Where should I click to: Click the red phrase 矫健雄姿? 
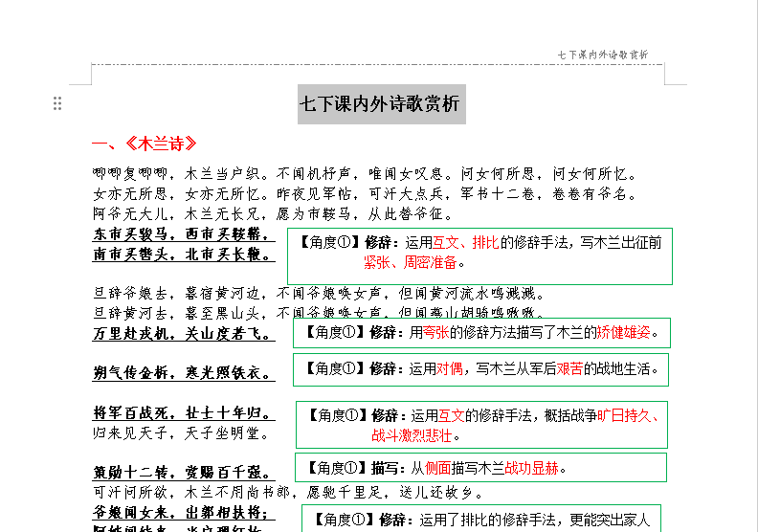click(x=624, y=332)
